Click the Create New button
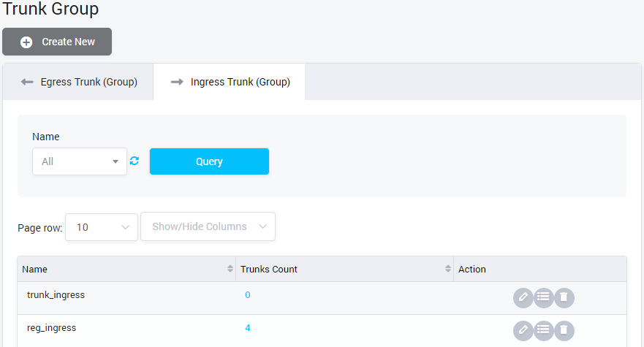 click(x=57, y=42)
